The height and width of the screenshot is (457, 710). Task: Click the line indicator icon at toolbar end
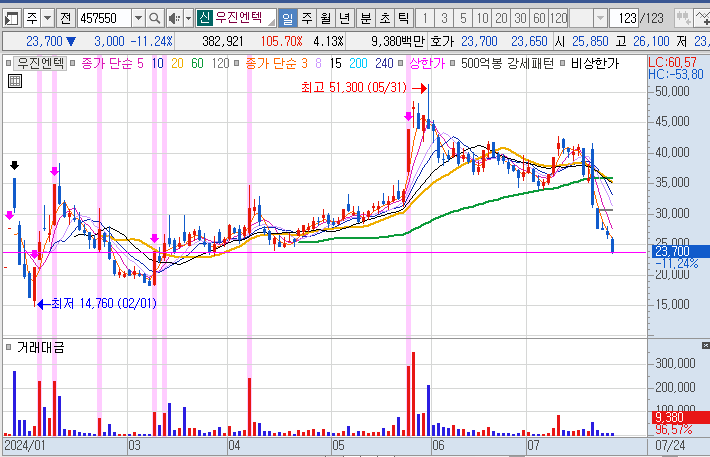click(x=702, y=19)
